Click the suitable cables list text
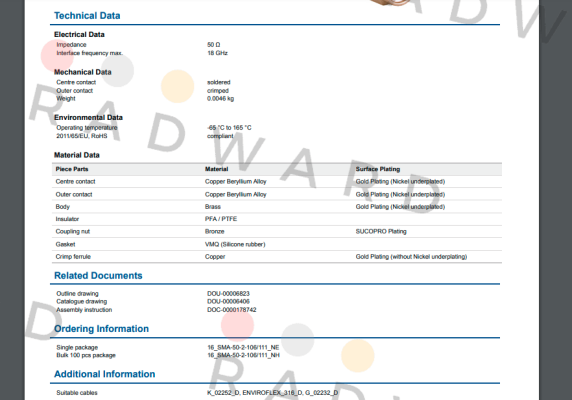 coord(273,393)
